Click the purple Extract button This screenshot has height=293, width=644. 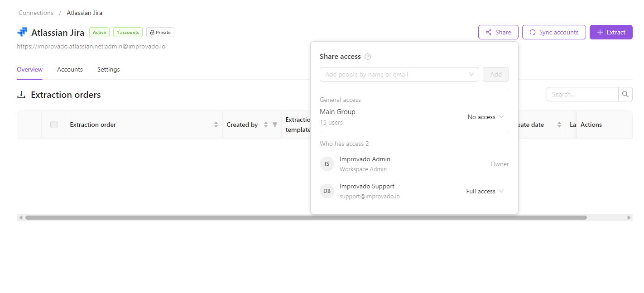[x=611, y=32]
